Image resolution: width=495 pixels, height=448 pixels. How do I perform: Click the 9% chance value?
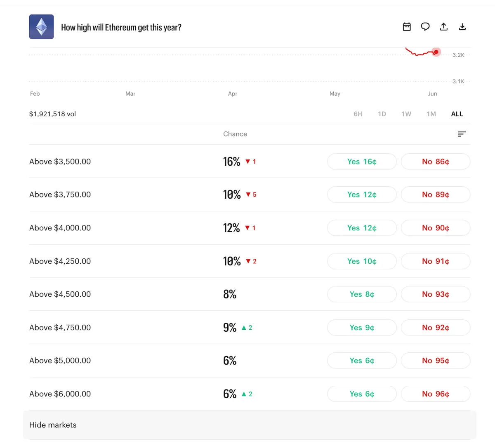(x=230, y=328)
